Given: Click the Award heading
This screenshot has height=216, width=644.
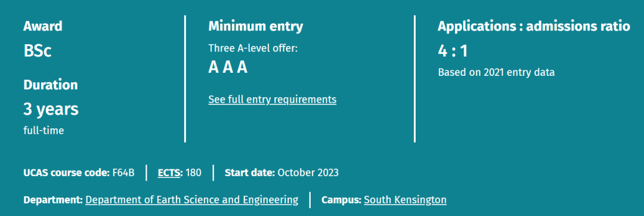Looking at the screenshot, I should point(43,26).
